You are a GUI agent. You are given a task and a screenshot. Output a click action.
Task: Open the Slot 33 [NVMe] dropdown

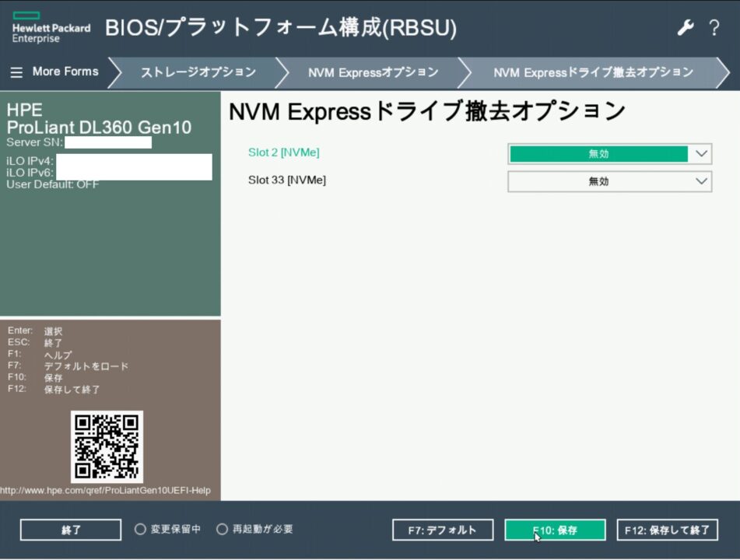[609, 181]
